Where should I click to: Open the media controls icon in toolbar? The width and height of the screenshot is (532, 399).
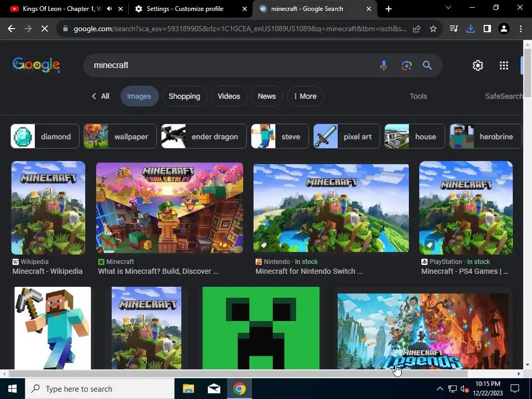(454, 29)
